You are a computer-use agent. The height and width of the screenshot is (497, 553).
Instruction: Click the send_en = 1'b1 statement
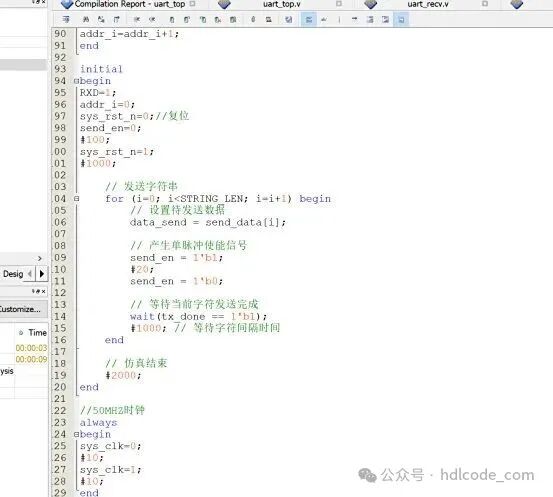click(x=176, y=258)
